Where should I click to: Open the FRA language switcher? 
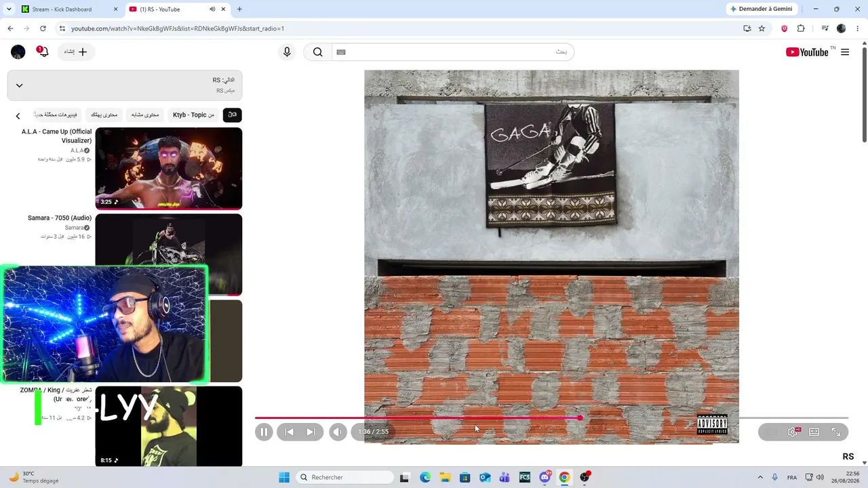792,477
